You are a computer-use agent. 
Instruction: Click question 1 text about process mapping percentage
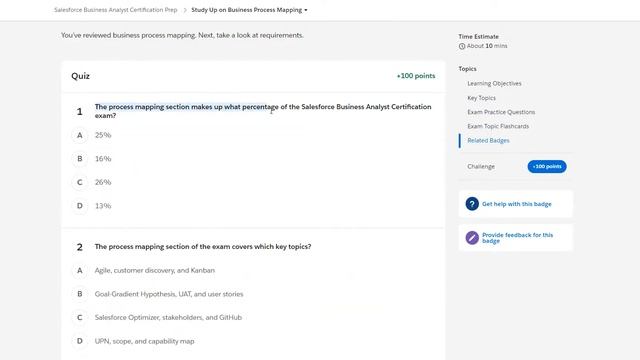click(x=263, y=111)
